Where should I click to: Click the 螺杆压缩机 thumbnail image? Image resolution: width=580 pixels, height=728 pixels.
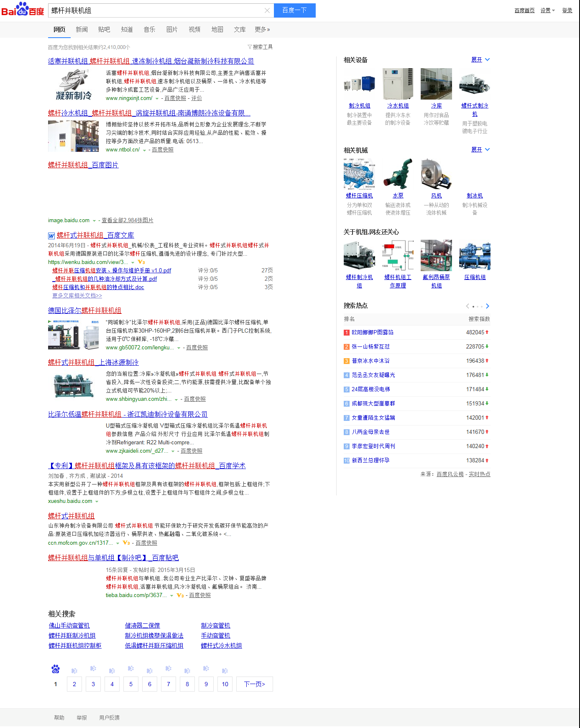click(359, 174)
